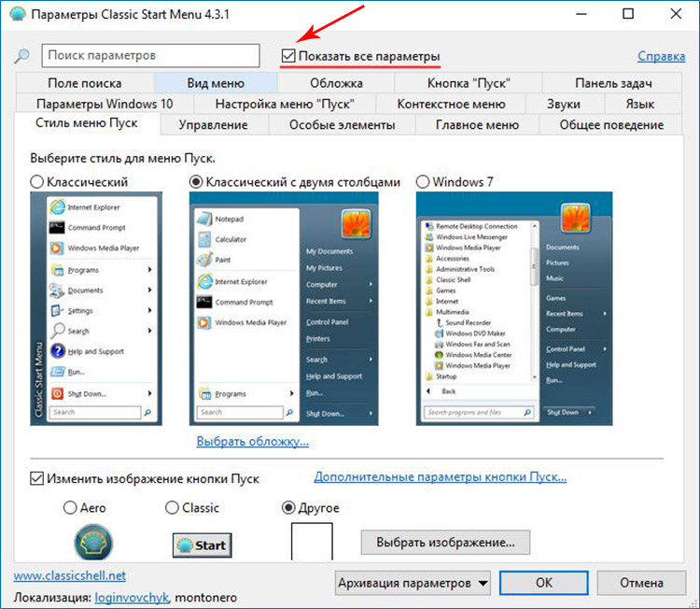The height and width of the screenshot is (609, 700).
Task: Click the OK button
Action: [x=544, y=583]
